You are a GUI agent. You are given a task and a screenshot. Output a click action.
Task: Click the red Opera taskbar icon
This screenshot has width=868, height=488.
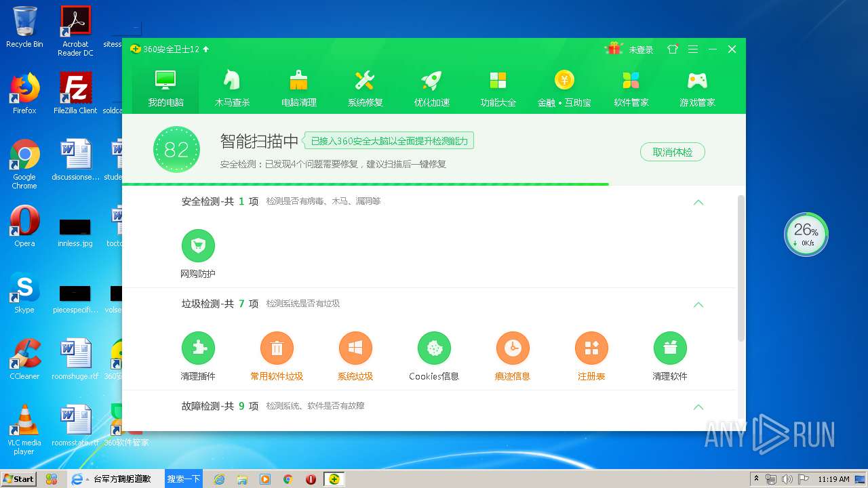pyautogui.click(x=311, y=479)
